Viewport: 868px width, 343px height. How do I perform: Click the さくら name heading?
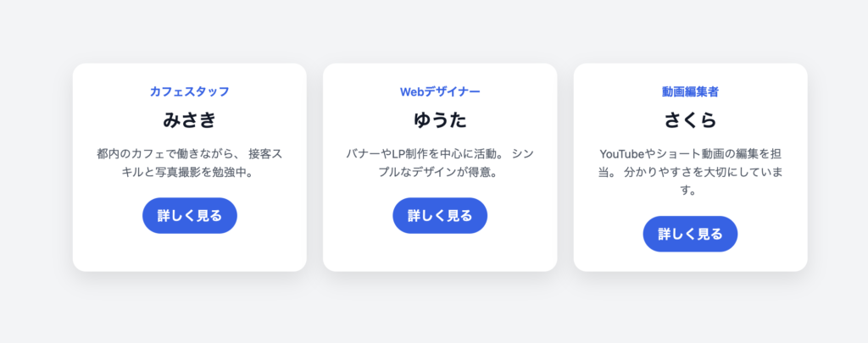pyautogui.click(x=690, y=120)
